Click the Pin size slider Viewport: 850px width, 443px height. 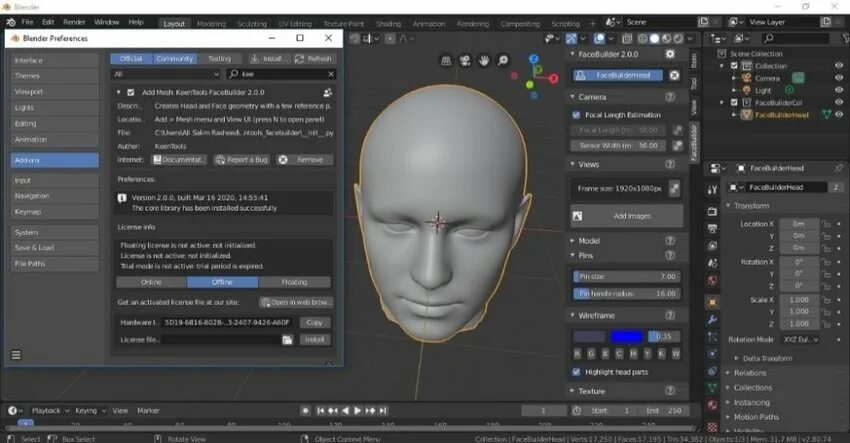pos(627,277)
